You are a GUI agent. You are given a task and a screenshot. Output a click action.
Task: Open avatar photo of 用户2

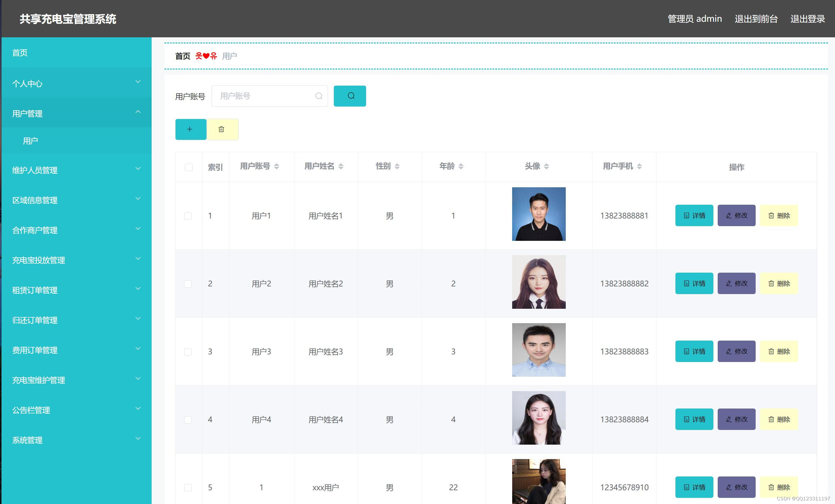(539, 282)
